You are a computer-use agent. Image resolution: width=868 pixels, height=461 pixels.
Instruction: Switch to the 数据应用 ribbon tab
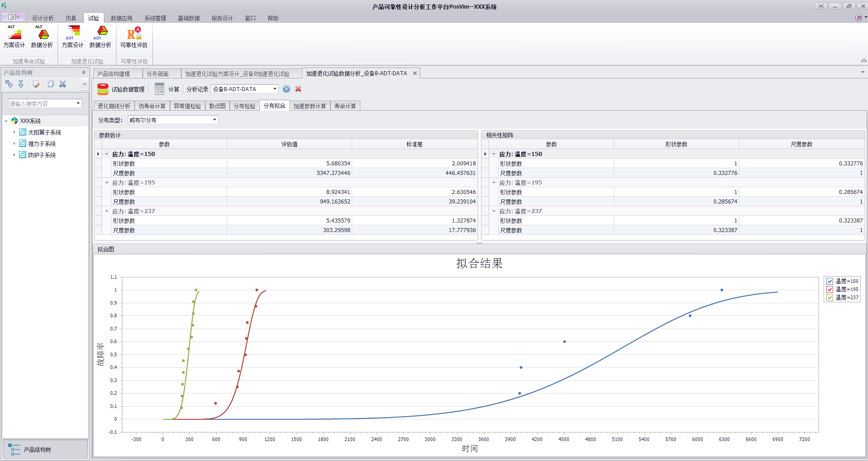coord(121,18)
